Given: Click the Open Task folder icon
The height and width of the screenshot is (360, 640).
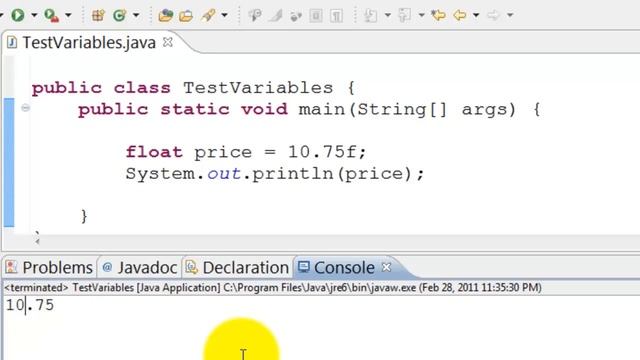Looking at the screenshot, I should 186,16.
